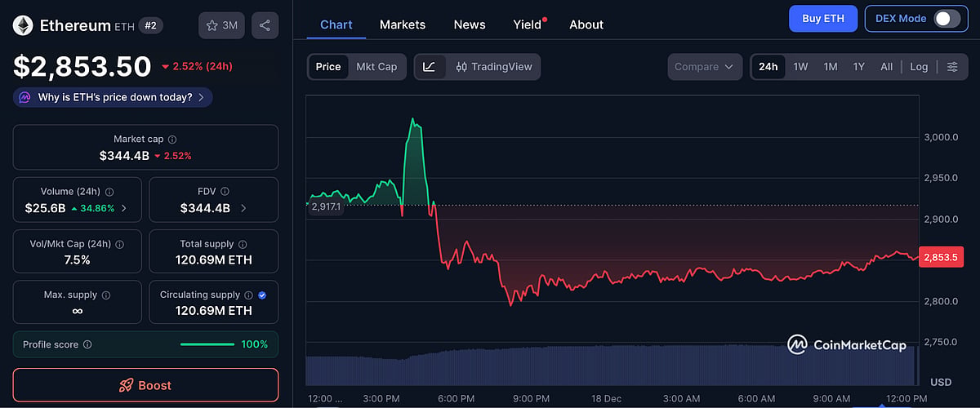
Task: Click the Boost button
Action: [x=145, y=385]
